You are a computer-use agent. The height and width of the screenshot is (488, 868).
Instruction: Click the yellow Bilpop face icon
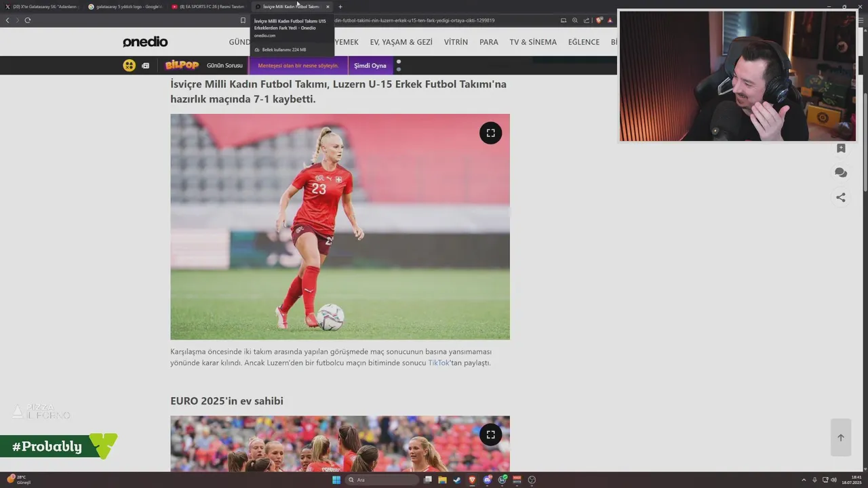point(129,65)
